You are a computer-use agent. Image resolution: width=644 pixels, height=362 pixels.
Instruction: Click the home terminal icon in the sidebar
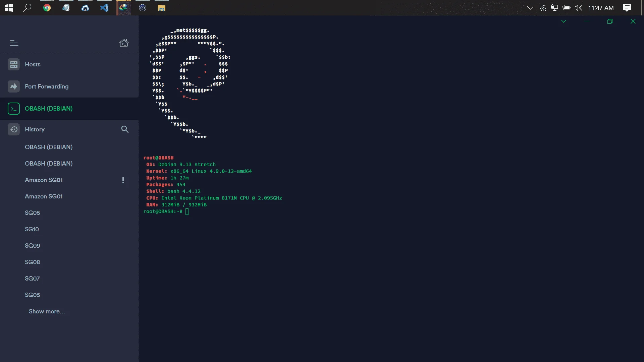pyautogui.click(x=124, y=43)
